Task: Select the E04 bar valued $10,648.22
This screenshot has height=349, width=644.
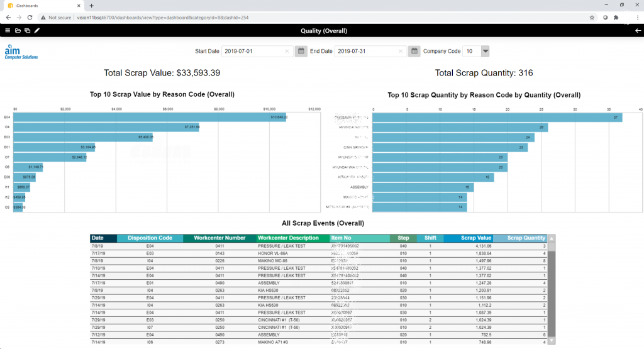Action: (x=150, y=117)
